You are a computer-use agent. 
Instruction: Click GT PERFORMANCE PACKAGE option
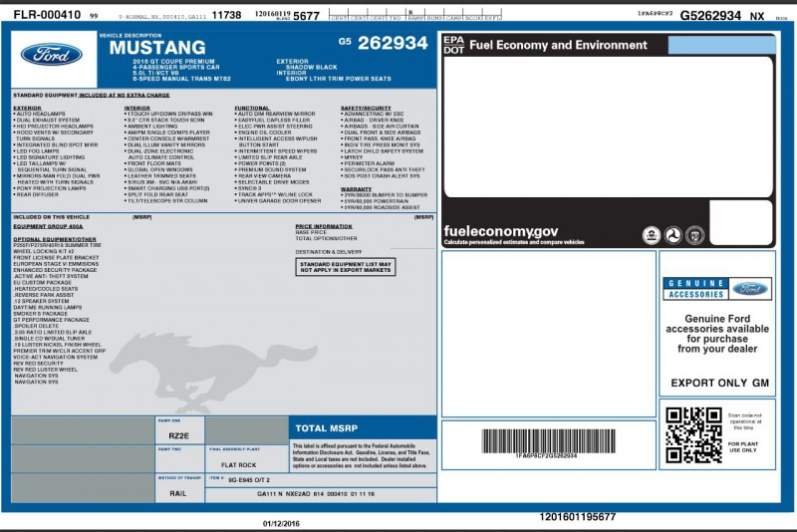point(51,320)
